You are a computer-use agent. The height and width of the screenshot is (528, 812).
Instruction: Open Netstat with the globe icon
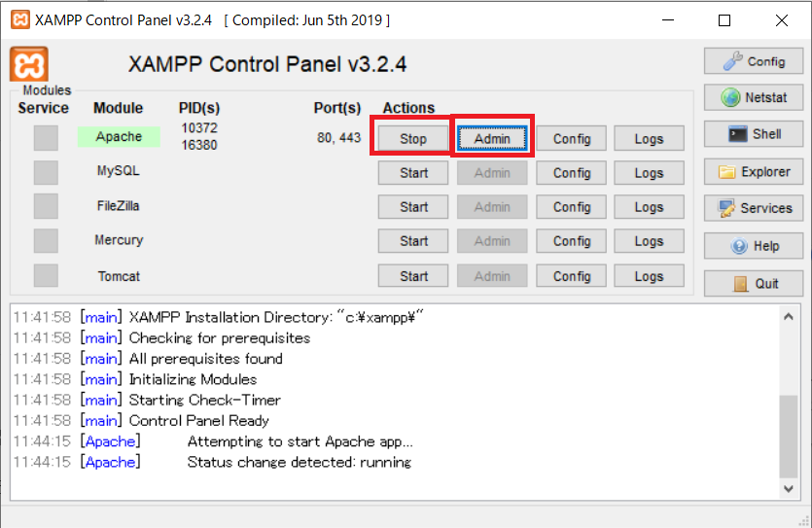pyautogui.click(x=754, y=97)
